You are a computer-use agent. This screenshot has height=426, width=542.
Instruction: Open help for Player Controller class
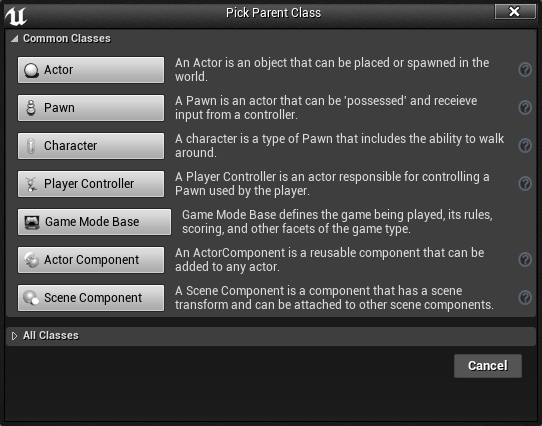525,184
